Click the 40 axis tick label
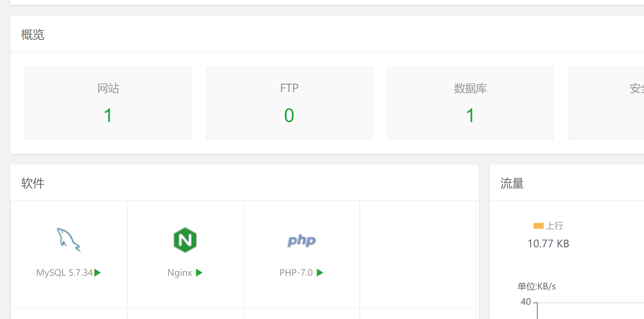 [526, 302]
